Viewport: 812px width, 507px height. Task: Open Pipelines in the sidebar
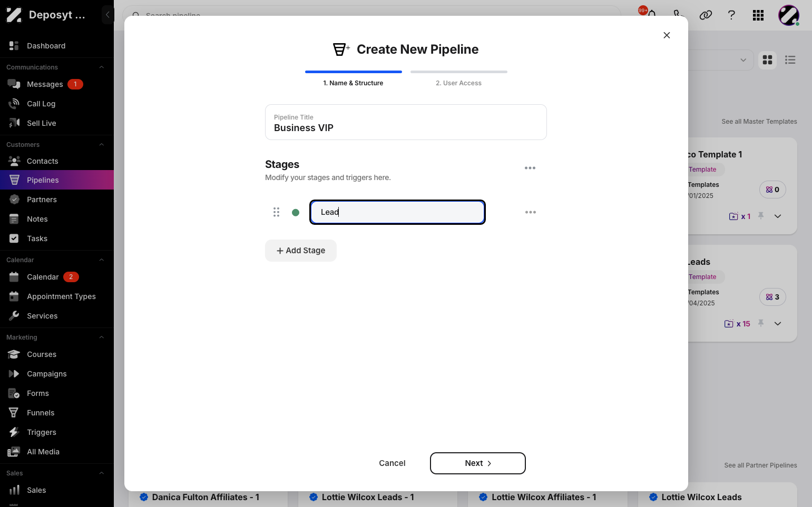(57, 180)
